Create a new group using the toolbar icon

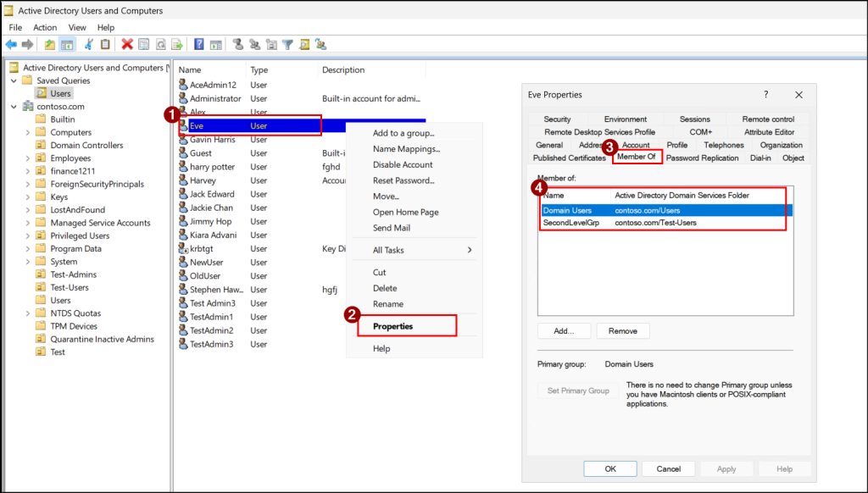(x=254, y=44)
